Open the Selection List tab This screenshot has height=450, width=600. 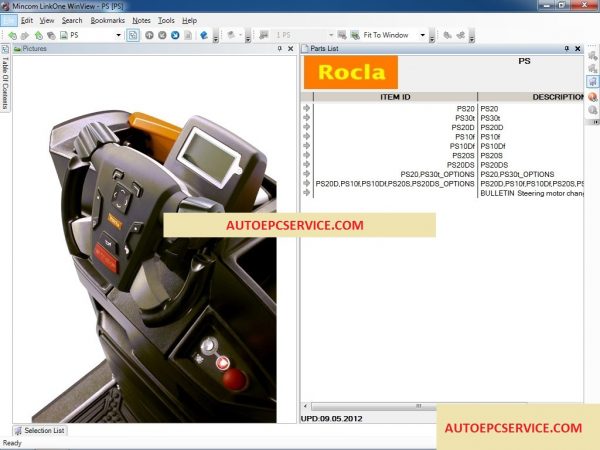[x=40, y=430]
